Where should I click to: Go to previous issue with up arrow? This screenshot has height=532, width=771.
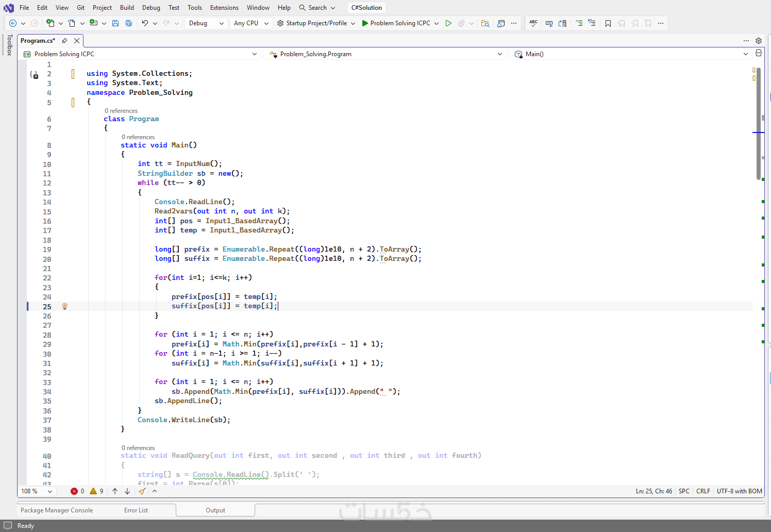point(115,491)
